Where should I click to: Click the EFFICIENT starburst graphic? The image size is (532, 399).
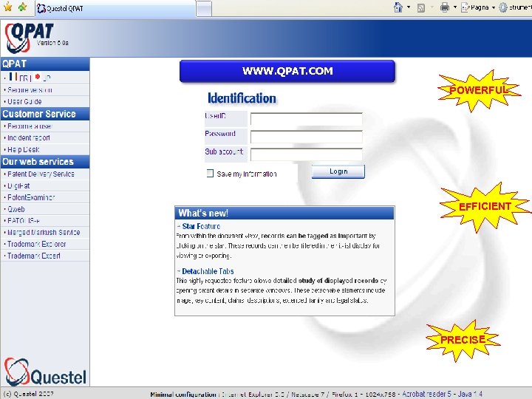tap(485, 206)
